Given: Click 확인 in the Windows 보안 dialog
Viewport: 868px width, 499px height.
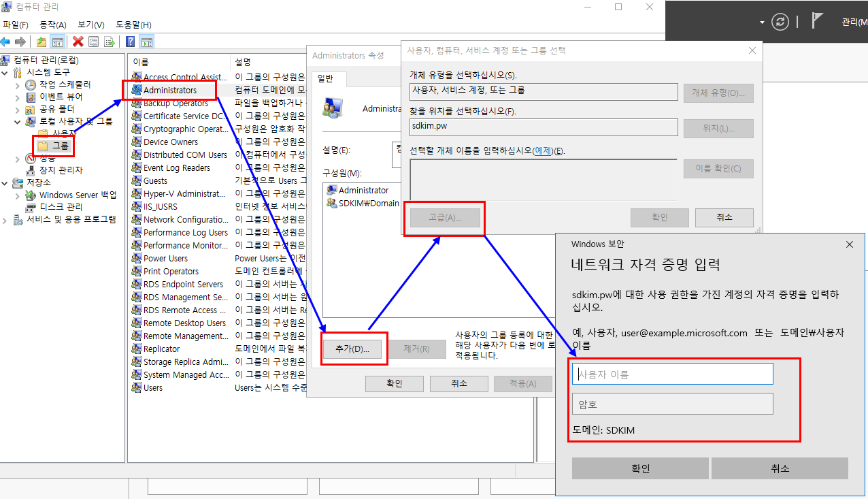Looking at the screenshot, I should click(x=641, y=468).
